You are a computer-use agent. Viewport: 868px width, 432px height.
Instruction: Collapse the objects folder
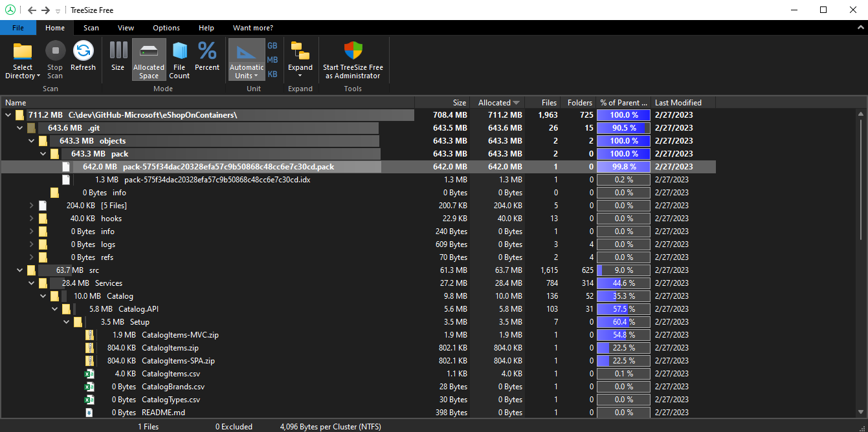point(31,141)
